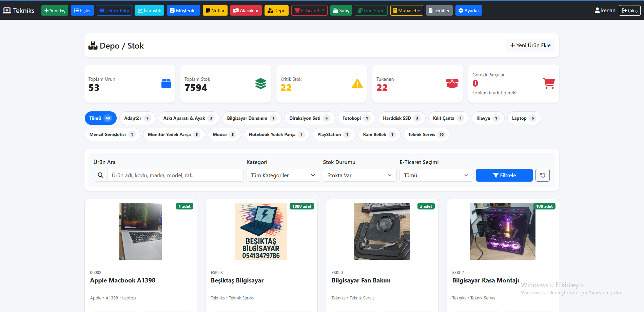
Task: Click the reset filter icon button
Action: 542,175
